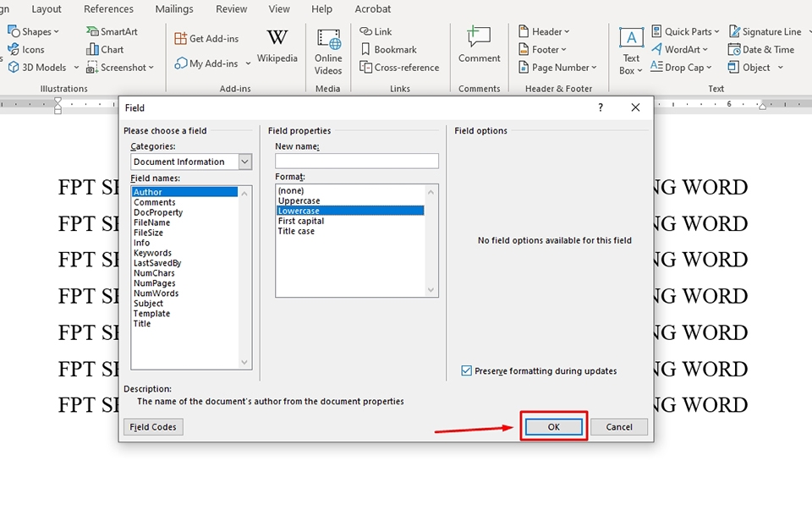This screenshot has width=812, height=521.
Task: Expand the 3D Models dropdown arrow
Action: tap(76, 68)
